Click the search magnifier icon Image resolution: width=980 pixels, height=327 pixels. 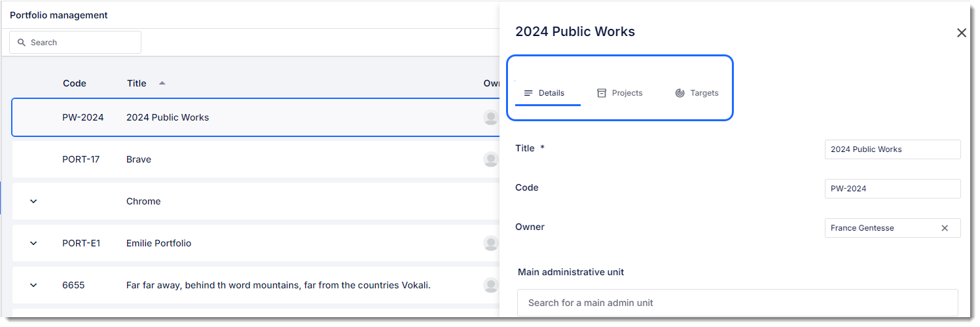pyautogui.click(x=22, y=43)
